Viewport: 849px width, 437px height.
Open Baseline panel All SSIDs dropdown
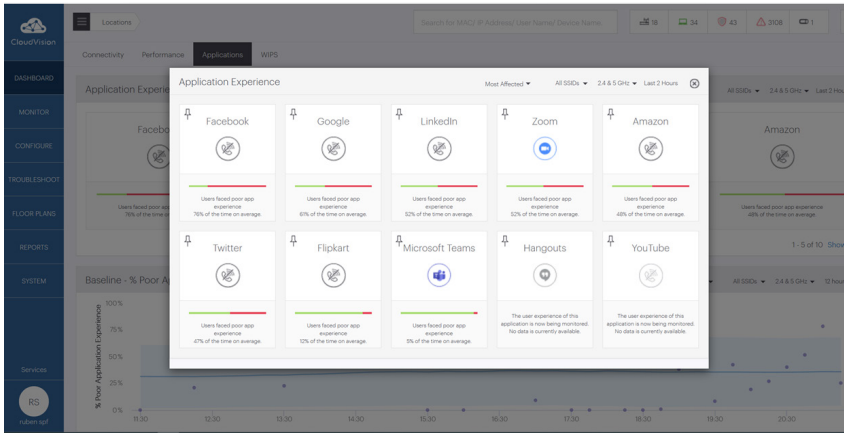748,282
